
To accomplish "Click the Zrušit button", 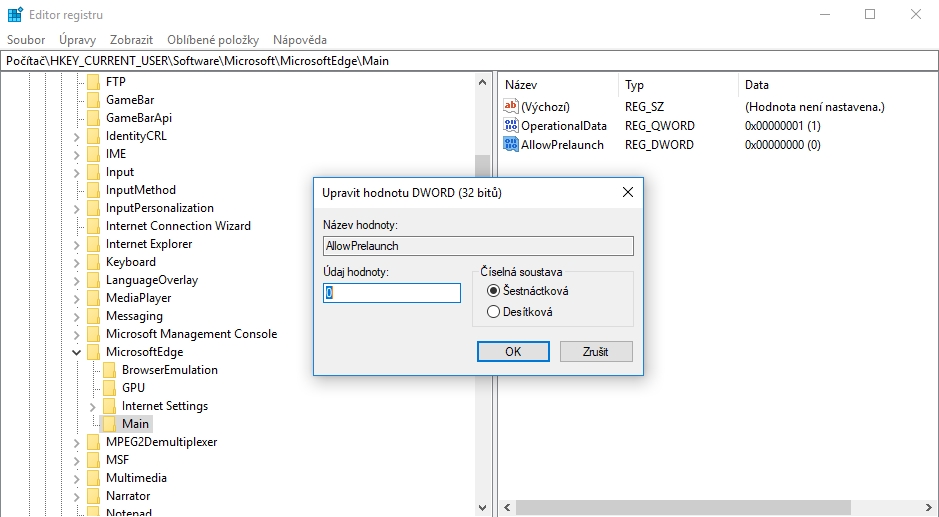I will click(x=596, y=352).
